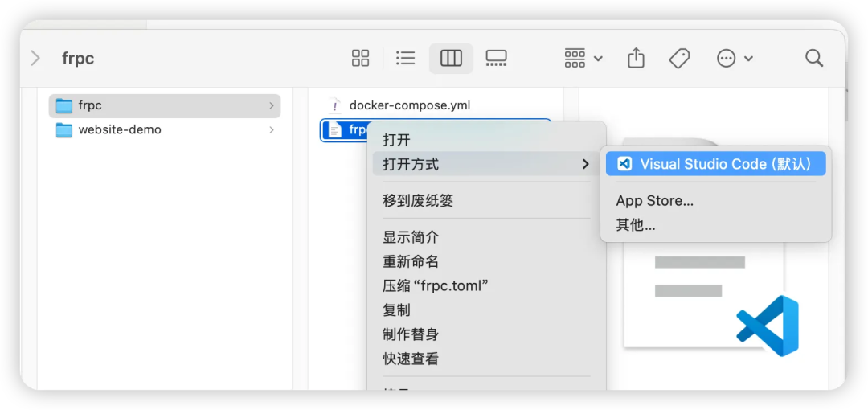Choose 快速查看 in context menu
Screen dimensions: 868x410
(x=486, y=359)
